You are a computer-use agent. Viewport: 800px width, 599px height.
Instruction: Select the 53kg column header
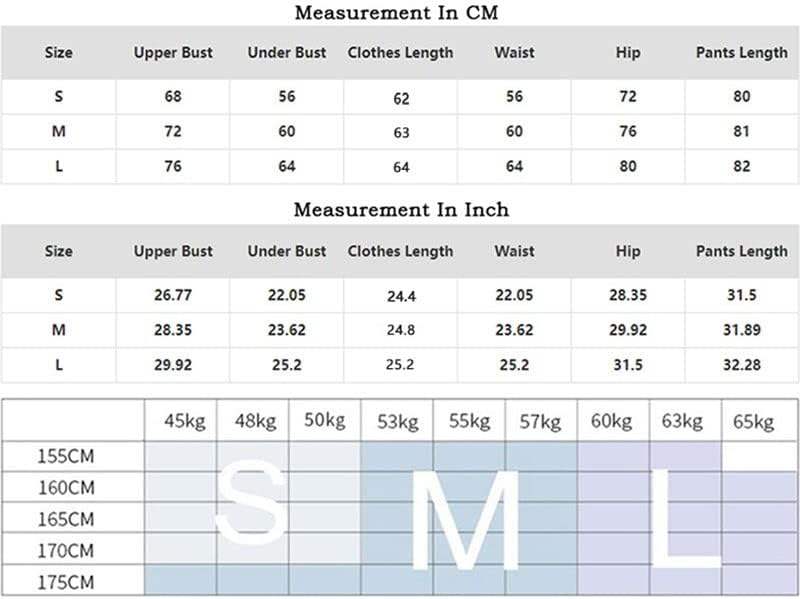[x=398, y=422]
